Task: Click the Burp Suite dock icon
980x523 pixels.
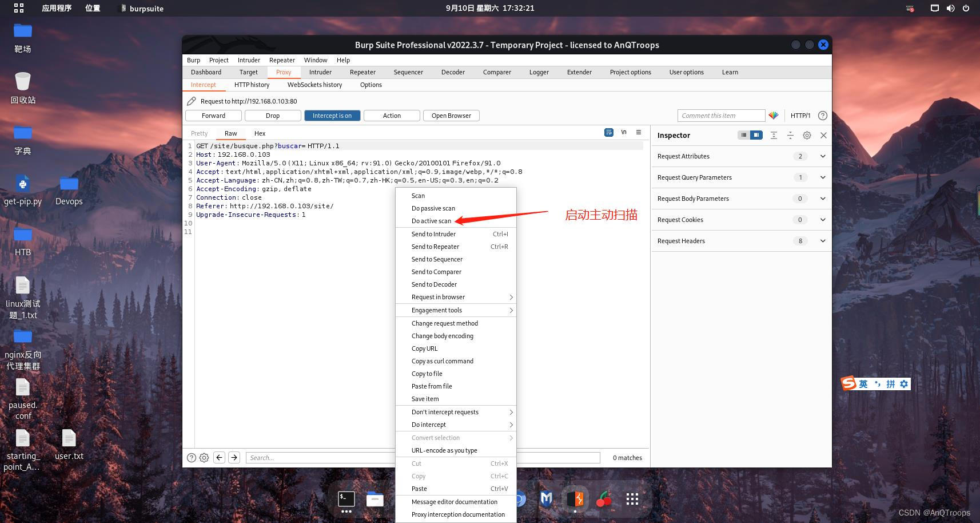Action: pyautogui.click(x=575, y=499)
